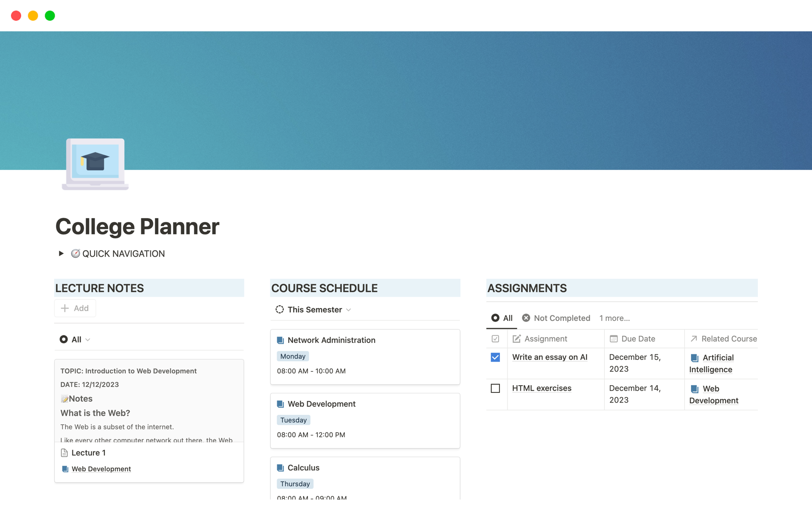Select the All radio button in Assignments
Image resolution: width=812 pixels, height=508 pixels.
point(495,318)
